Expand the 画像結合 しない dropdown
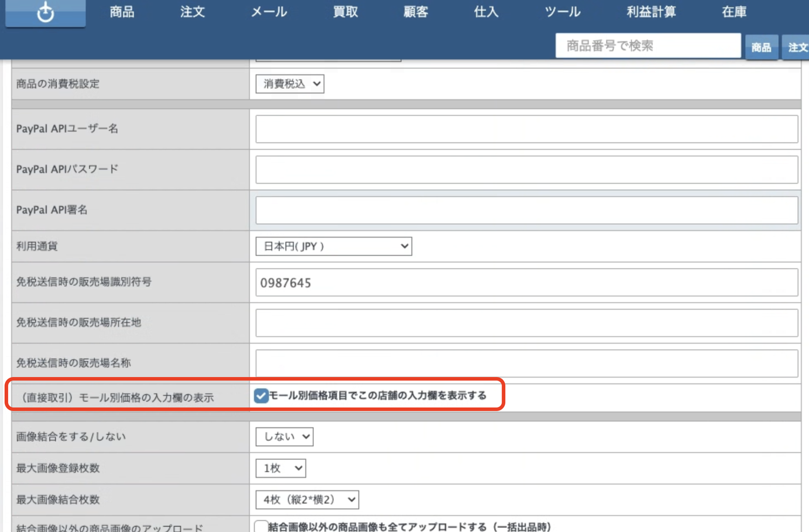 pos(284,437)
